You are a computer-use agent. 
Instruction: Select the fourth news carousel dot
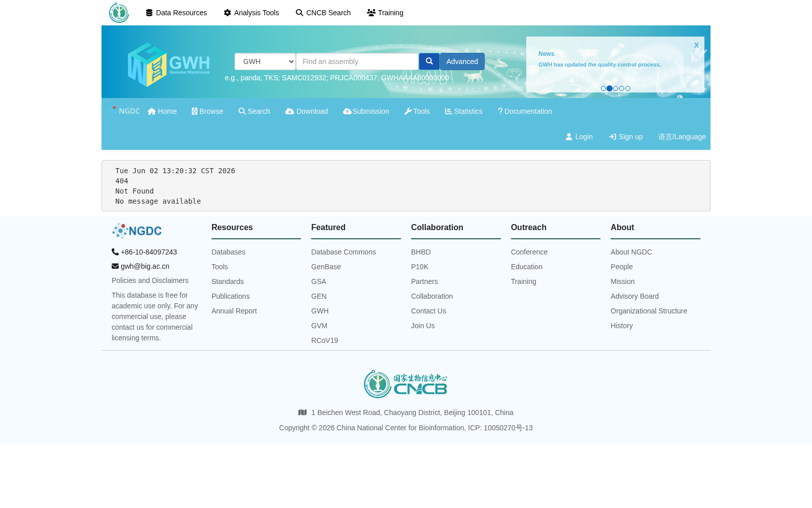(622, 88)
